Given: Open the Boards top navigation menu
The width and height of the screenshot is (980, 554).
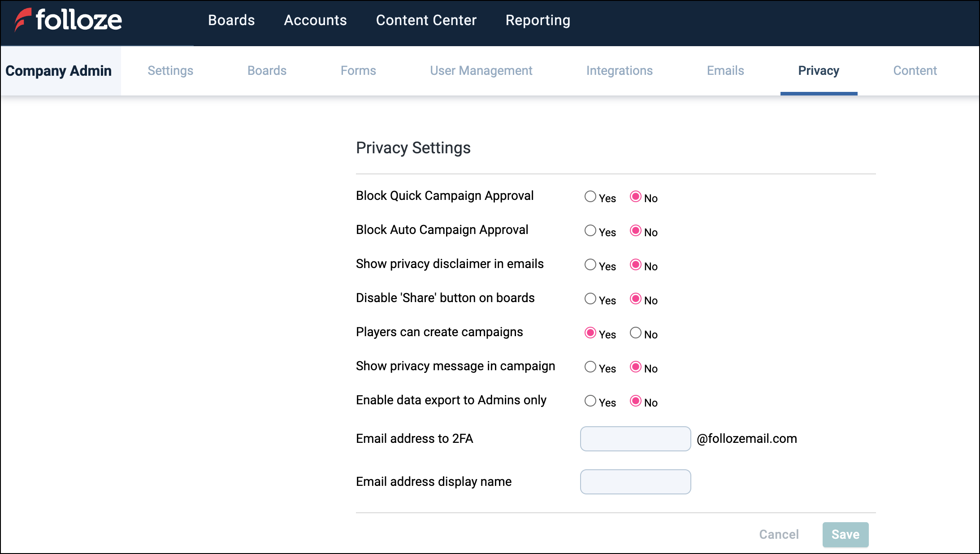Looking at the screenshot, I should pyautogui.click(x=231, y=20).
